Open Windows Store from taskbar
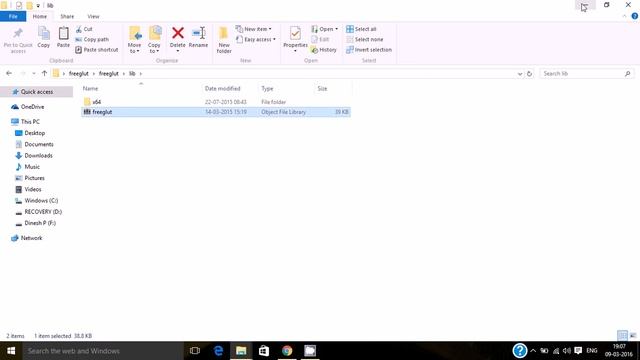The height and width of the screenshot is (360, 640). coord(264,351)
